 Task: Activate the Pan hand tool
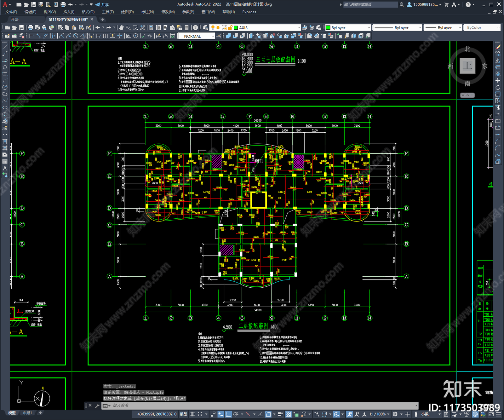point(121,28)
